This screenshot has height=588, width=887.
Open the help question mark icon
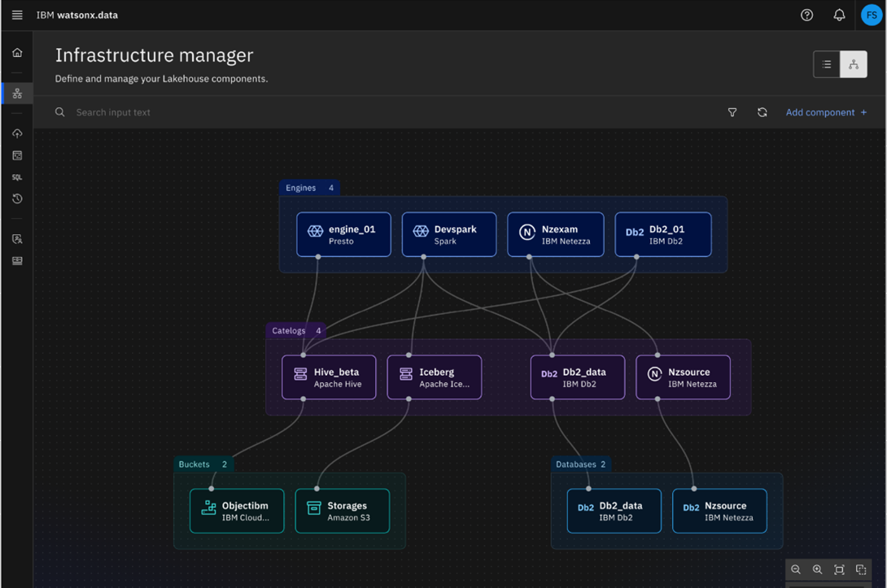point(806,15)
